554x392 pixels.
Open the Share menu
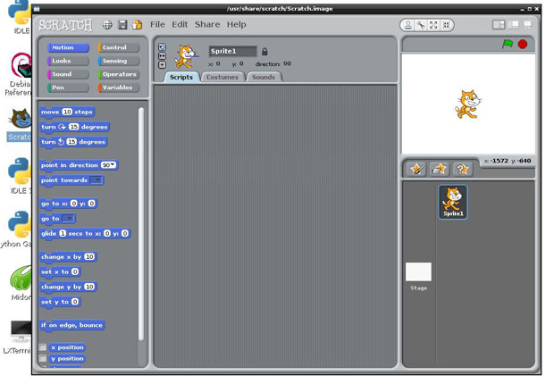click(207, 24)
